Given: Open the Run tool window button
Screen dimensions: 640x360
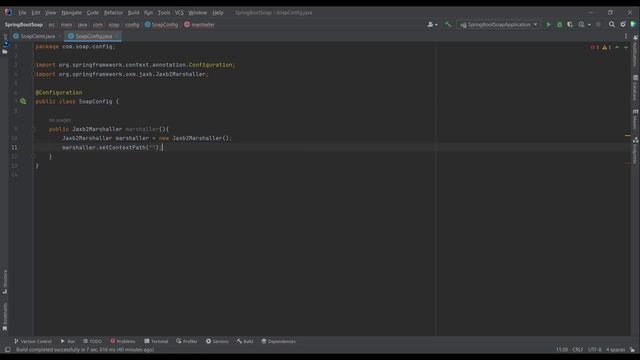Looking at the screenshot, I should [x=68, y=341].
